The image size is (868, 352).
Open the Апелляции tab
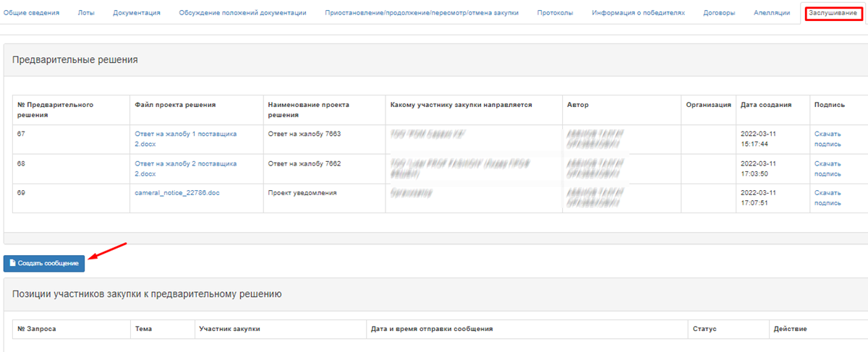click(x=771, y=13)
